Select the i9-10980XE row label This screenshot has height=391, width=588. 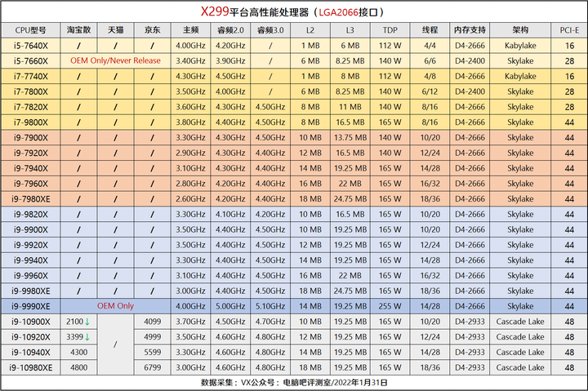31,368
